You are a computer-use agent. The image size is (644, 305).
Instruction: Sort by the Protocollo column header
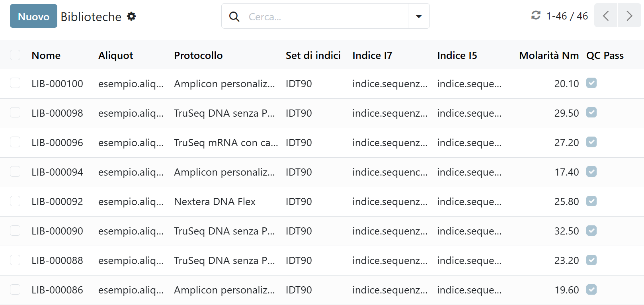pyautogui.click(x=198, y=55)
